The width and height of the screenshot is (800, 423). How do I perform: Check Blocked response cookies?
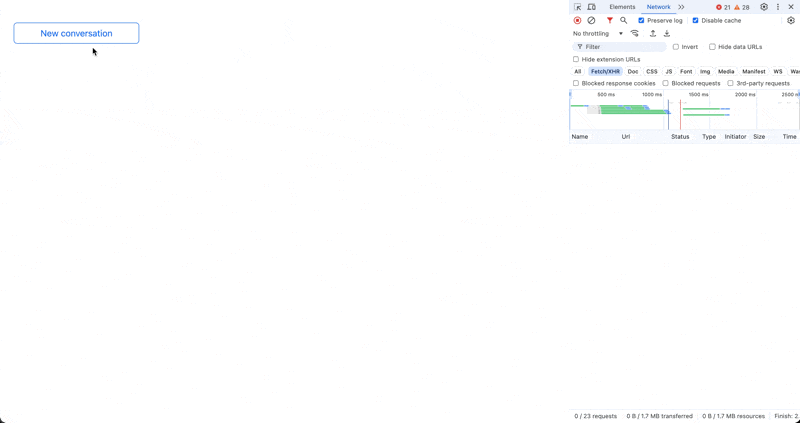click(x=576, y=83)
